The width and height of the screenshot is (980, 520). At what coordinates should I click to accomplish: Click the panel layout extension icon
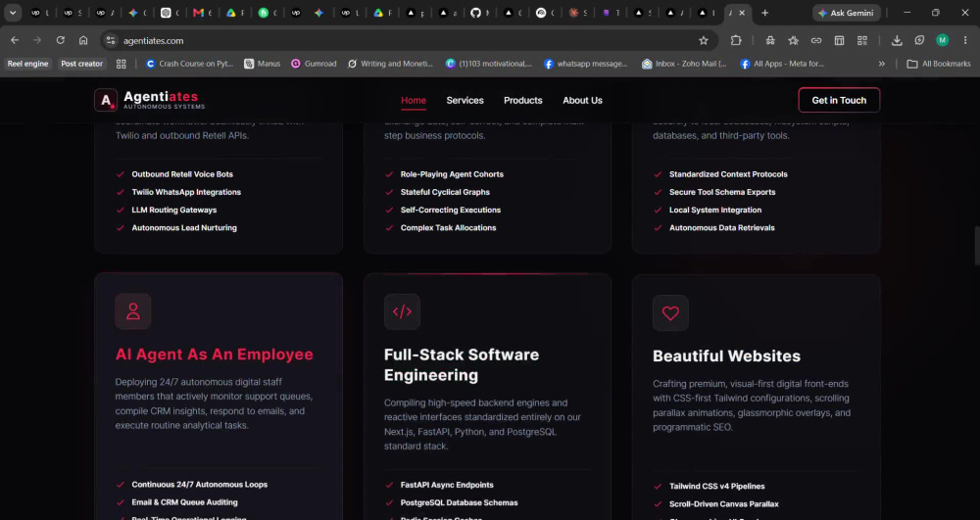pyautogui.click(x=840, y=40)
